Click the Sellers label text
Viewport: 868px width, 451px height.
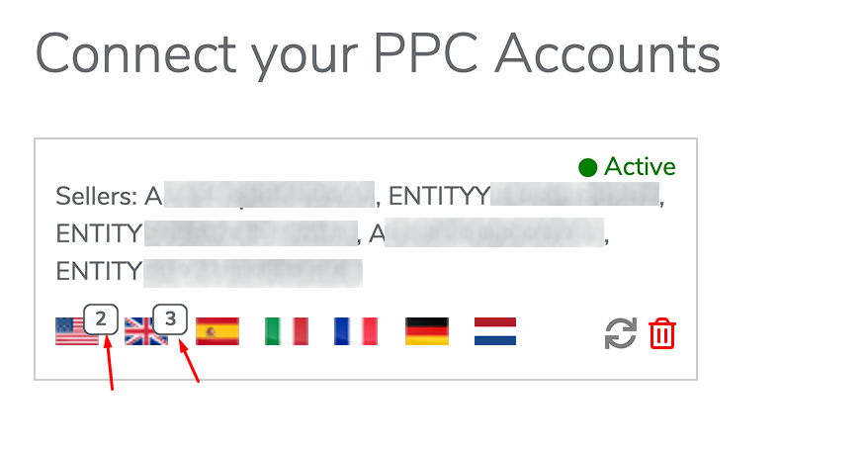click(x=96, y=196)
